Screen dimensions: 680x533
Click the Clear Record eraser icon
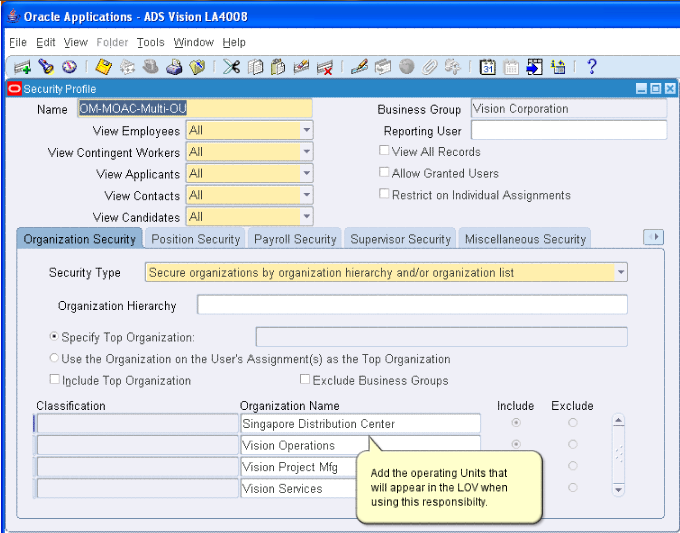(301, 67)
